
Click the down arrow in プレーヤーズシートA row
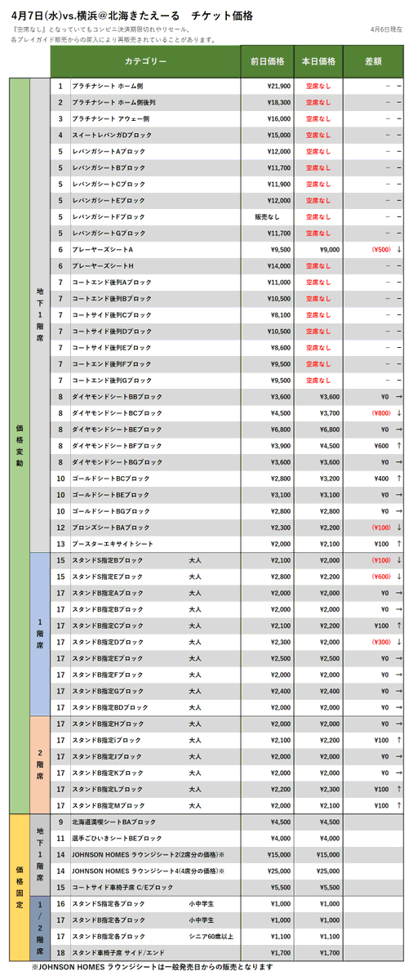point(398,249)
